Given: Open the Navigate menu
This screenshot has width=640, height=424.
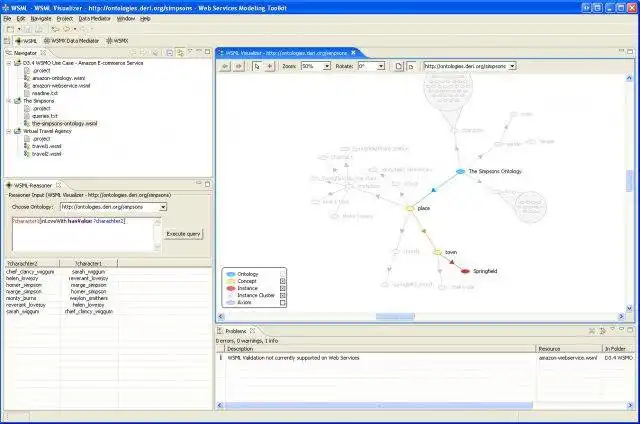Looking at the screenshot, I should (x=41, y=19).
